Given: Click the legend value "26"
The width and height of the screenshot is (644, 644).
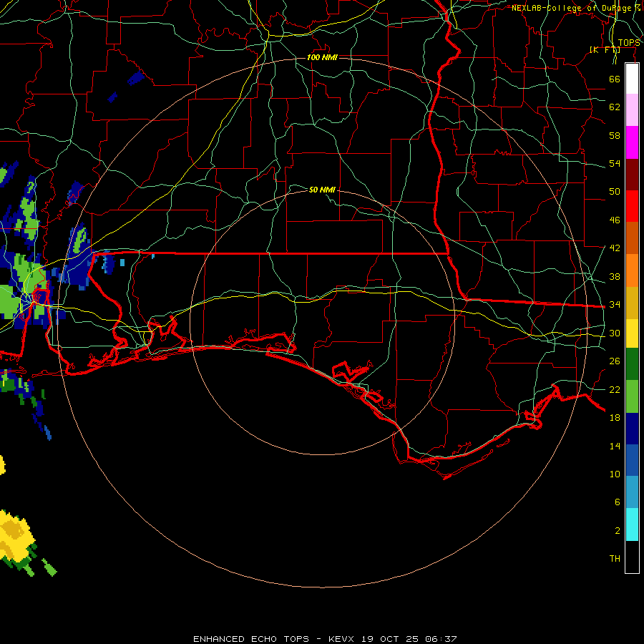Looking at the screenshot, I should click(615, 361).
